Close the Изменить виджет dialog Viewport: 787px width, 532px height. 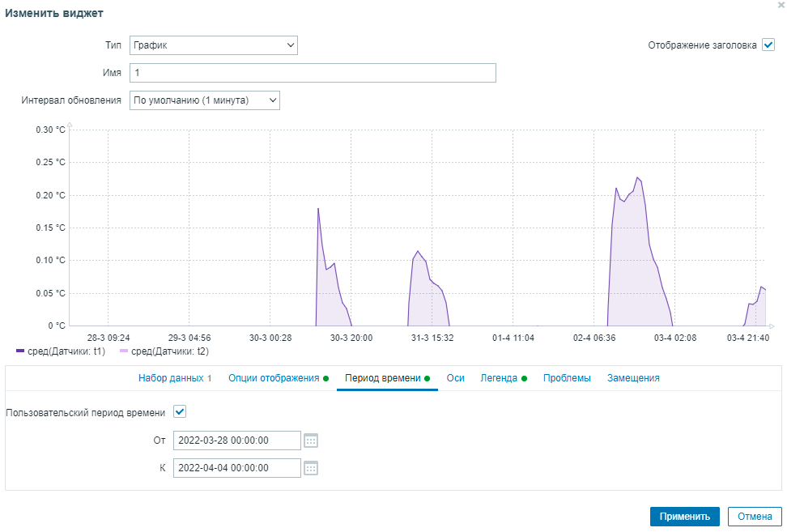pyautogui.click(x=781, y=3)
